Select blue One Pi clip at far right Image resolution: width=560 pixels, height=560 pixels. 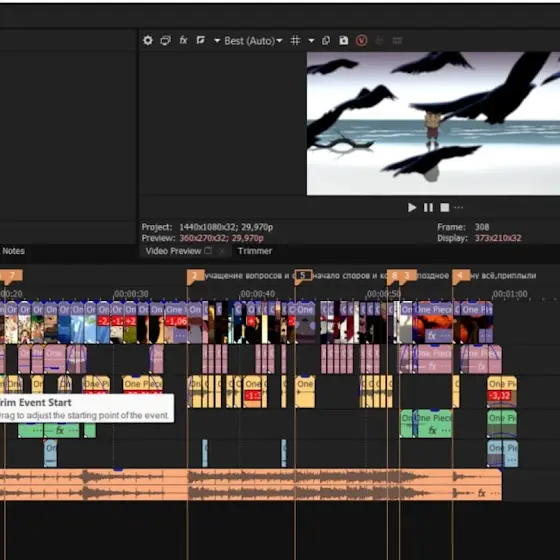pyautogui.click(x=502, y=453)
